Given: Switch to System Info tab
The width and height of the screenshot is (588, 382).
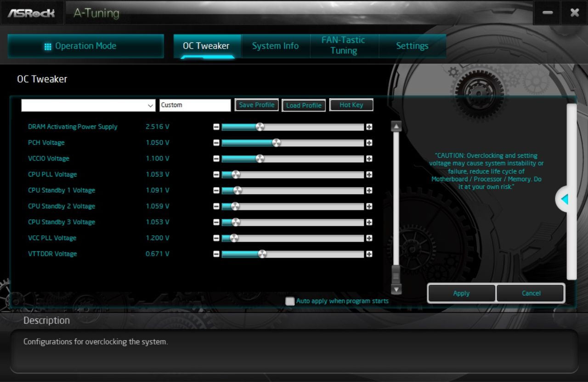Looking at the screenshot, I should tap(275, 46).
